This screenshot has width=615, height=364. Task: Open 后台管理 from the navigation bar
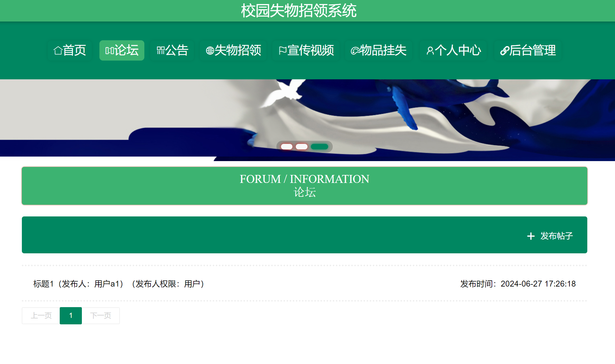click(x=528, y=50)
